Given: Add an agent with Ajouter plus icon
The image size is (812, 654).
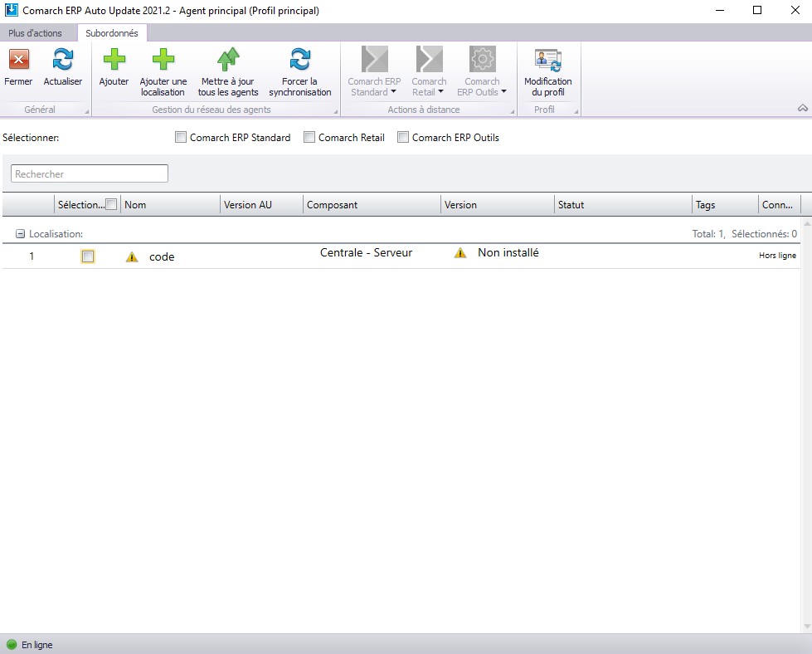Looking at the screenshot, I should click(114, 60).
